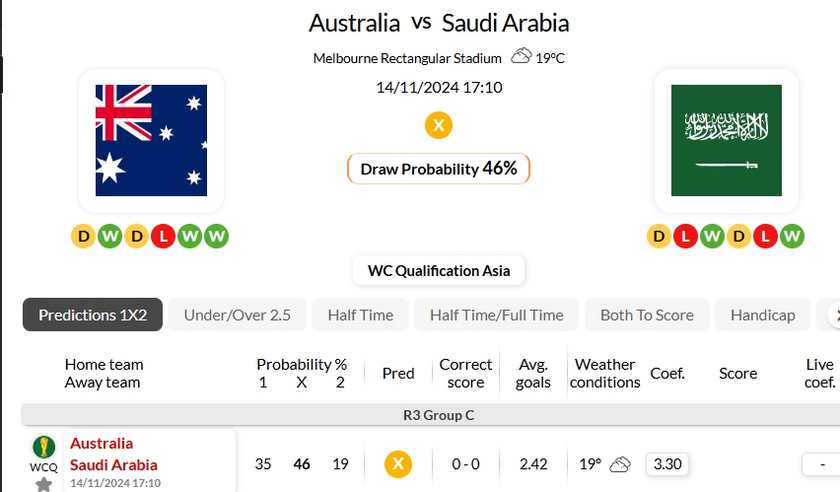Switch to Under/Over 2.5 tab
The width and height of the screenshot is (840, 492).
237,315
